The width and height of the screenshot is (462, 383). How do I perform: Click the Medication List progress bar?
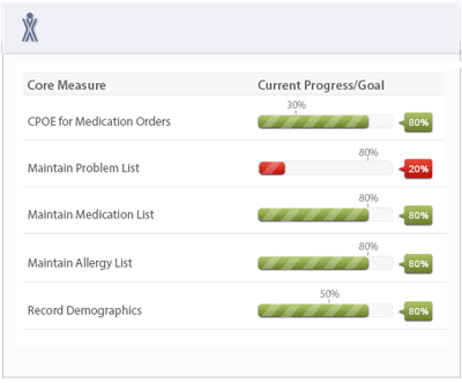[x=325, y=215]
